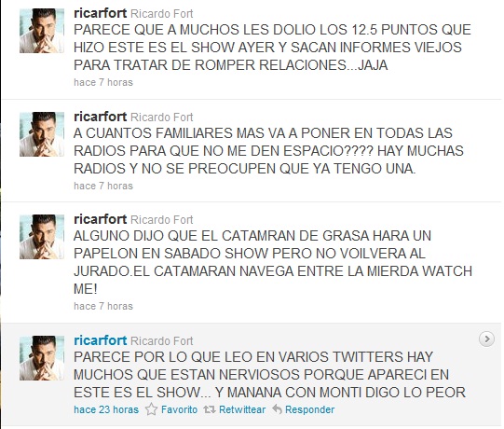Click Ricardo Fort full name in first tweet
504x429 pixels.
162,14
